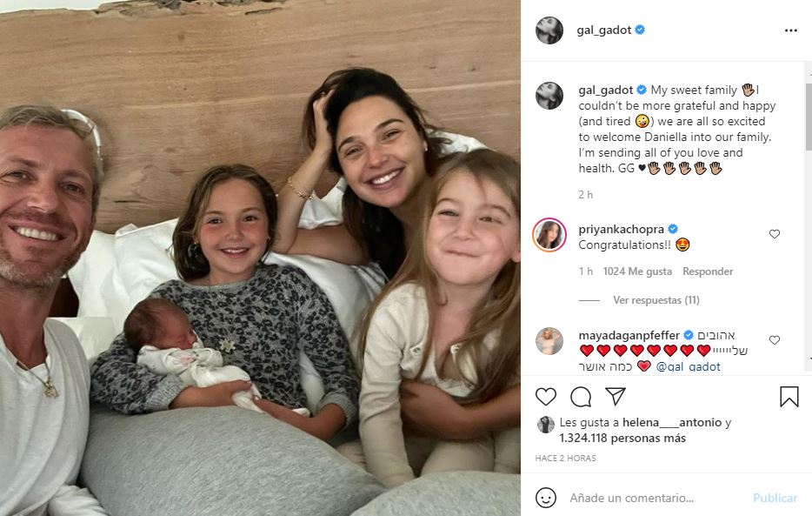This screenshot has width=812, height=516.
Task: Like mayadaganpfeffer's comment
Action: pyautogui.click(x=775, y=340)
